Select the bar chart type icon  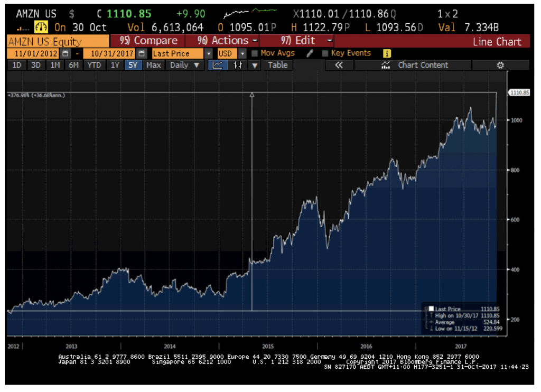[x=238, y=65]
